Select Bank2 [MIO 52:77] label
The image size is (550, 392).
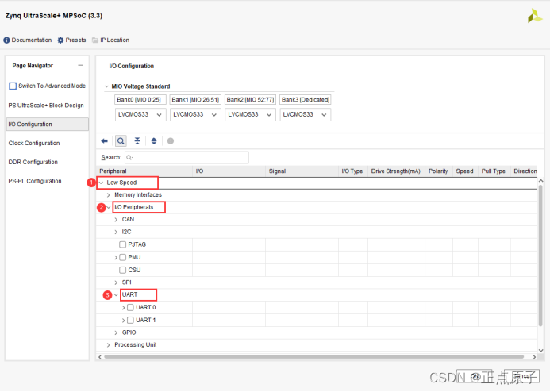250,100
